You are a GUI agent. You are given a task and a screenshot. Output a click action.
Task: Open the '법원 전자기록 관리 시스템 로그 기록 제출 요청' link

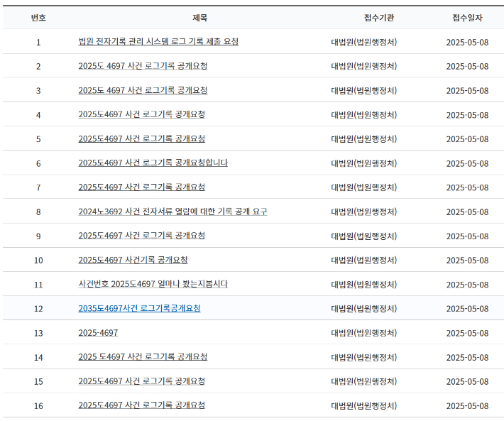coord(158,42)
